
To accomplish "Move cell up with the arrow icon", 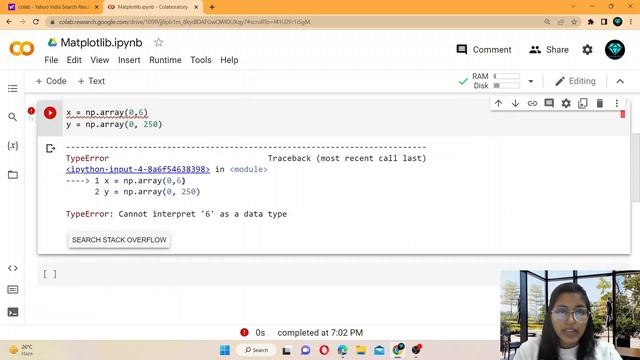I will [498, 103].
